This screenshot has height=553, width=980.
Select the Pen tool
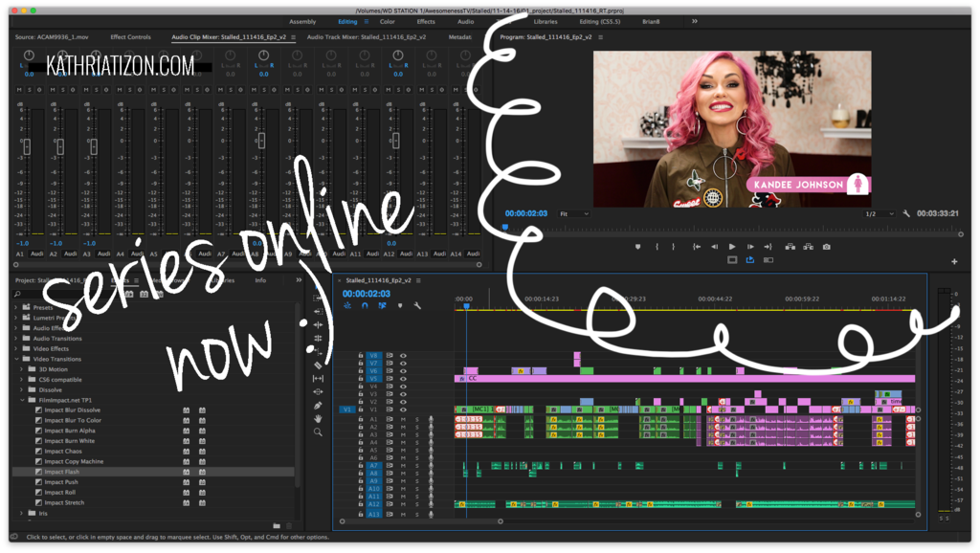point(318,405)
